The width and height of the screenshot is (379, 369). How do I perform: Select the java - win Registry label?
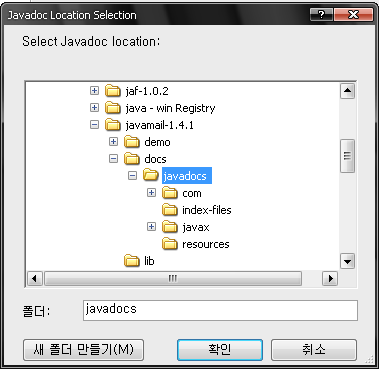170,108
